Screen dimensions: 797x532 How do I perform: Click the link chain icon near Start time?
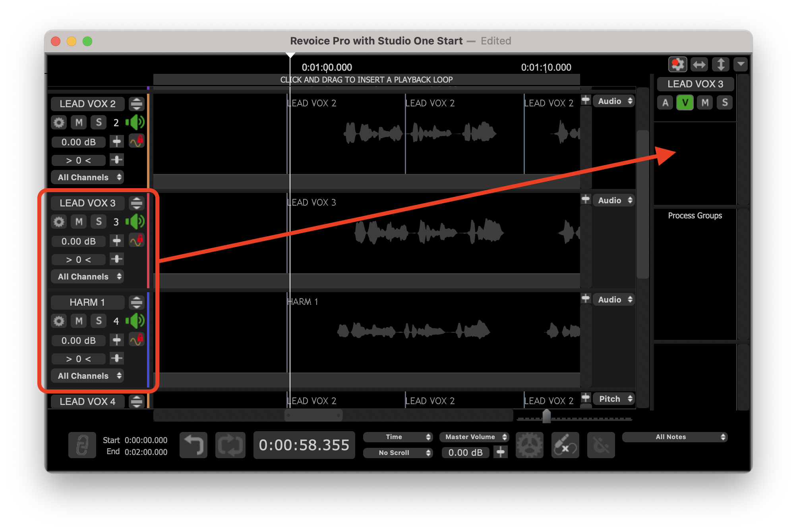click(82, 445)
